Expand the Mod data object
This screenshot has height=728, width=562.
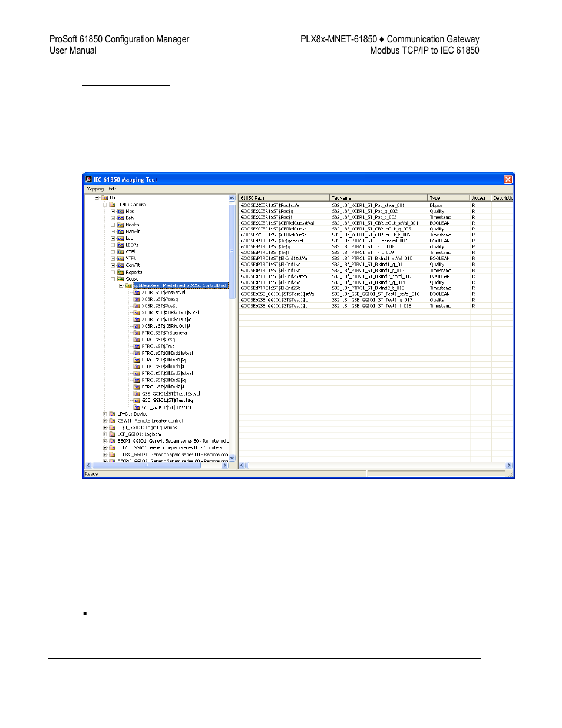tap(113, 211)
